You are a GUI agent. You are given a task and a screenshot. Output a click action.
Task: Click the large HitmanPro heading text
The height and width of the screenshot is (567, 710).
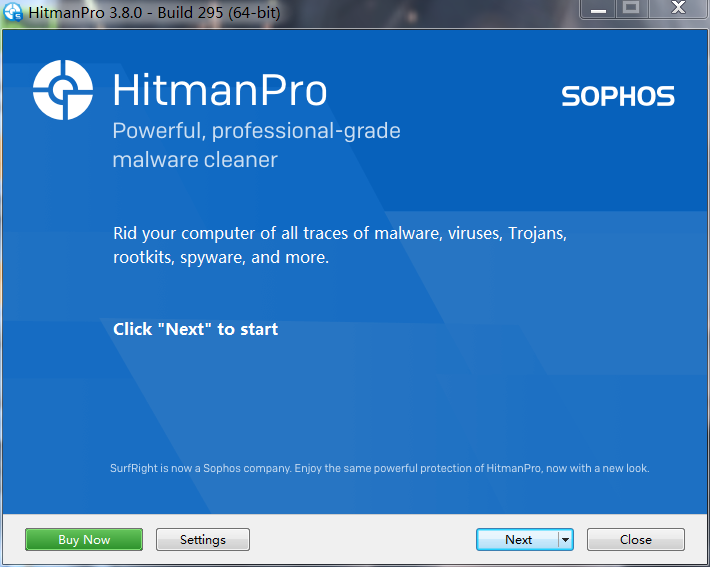coord(220,91)
